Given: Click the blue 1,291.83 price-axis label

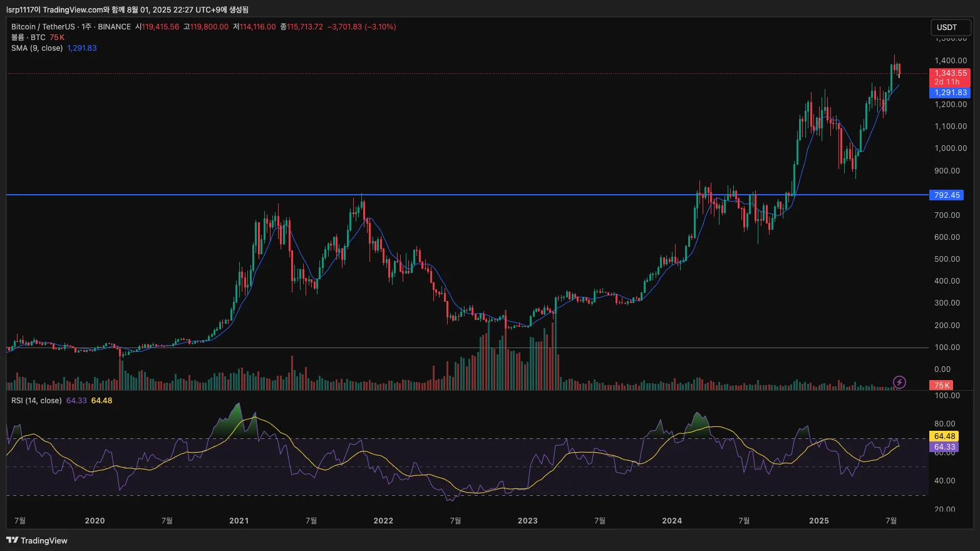Looking at the screenshot, I should [x=951, y=93].
